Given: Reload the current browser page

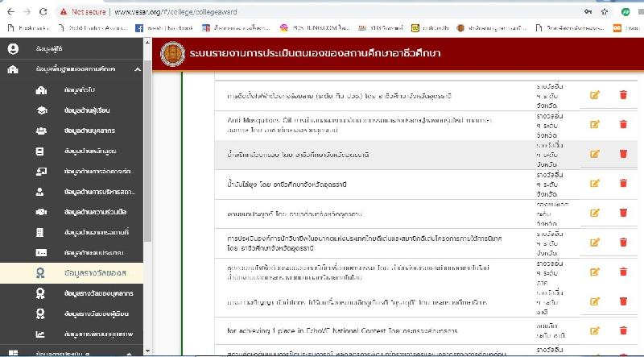Looking at the screenshot, I should click(x=43, y=12).
